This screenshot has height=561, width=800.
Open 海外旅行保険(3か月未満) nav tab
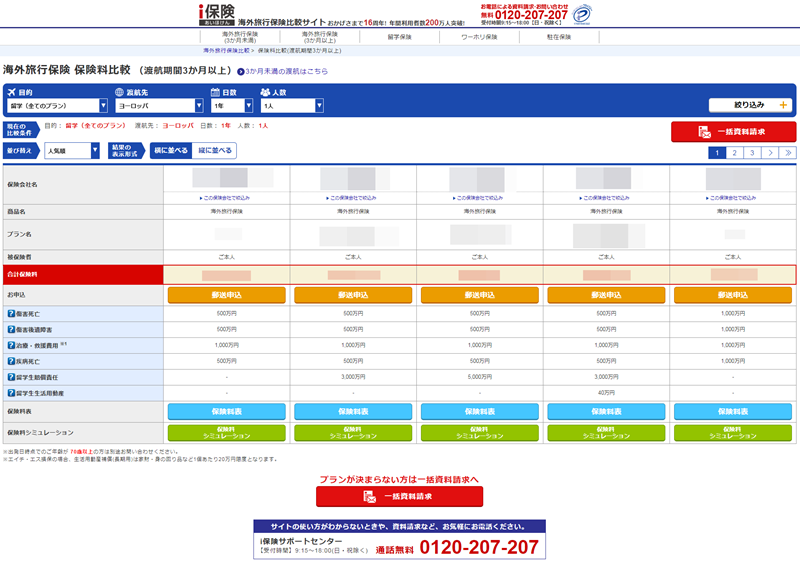[x=240, y=37]
